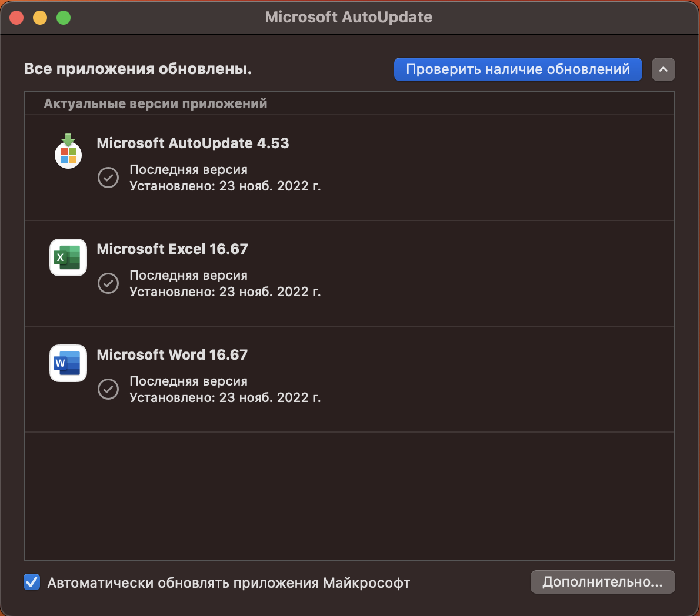Click the Microsoft Excel app icon

click(x=68, y=257)
